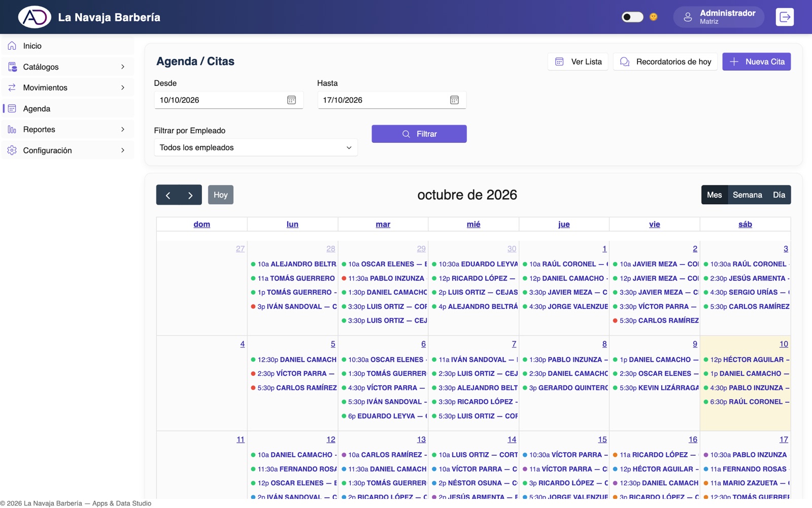Open the 6p EDUARDO LEYVA appointment on day 6
812x508 pixels.
tap(384, 416)
